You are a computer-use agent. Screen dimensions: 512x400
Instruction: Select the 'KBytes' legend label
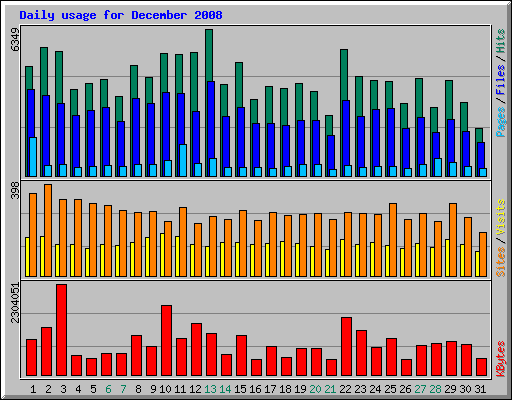pos(500,359)
